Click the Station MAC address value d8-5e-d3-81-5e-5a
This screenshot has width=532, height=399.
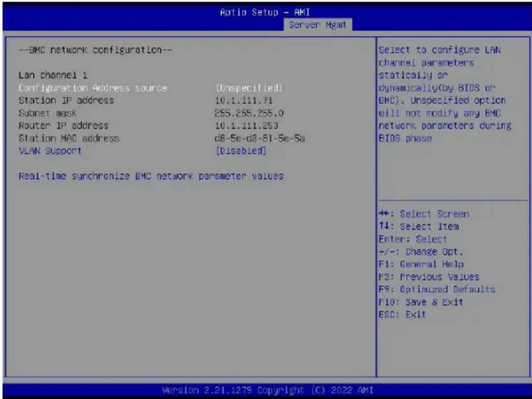click(260, 138)
